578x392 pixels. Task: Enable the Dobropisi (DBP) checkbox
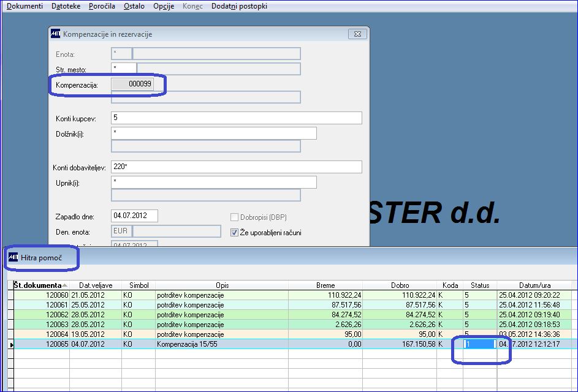click(234, 217)
